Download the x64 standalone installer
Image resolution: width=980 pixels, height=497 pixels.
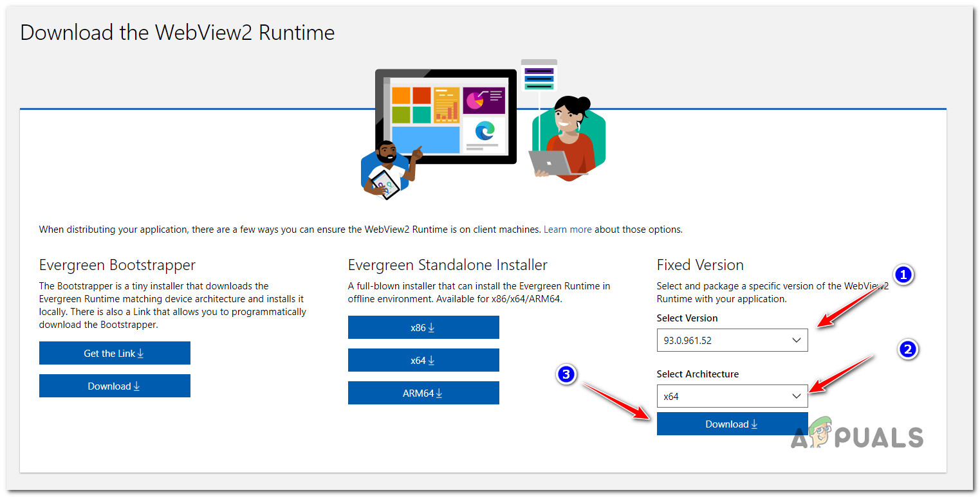(x=423, y=360)
